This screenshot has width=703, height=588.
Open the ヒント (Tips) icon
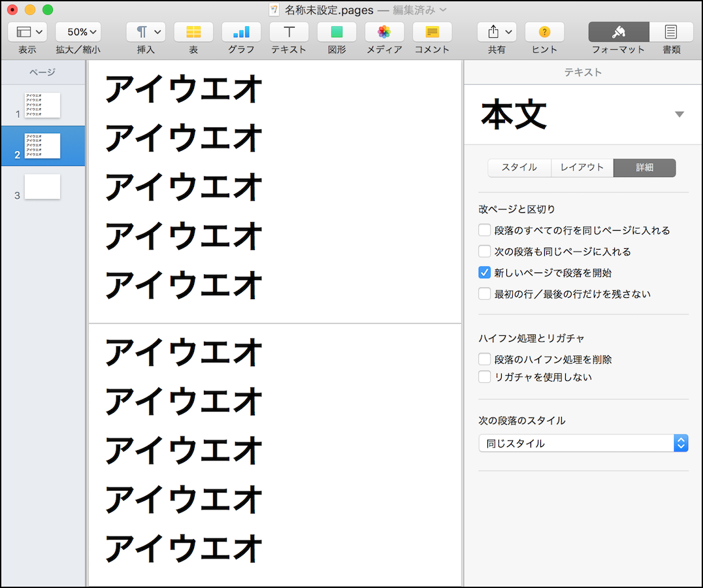coord(544,32)
